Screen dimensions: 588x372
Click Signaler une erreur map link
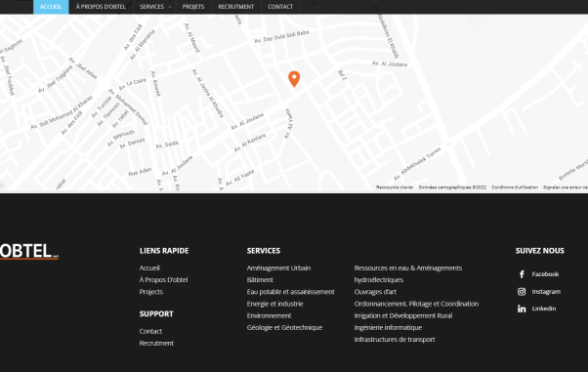point(566,187)
